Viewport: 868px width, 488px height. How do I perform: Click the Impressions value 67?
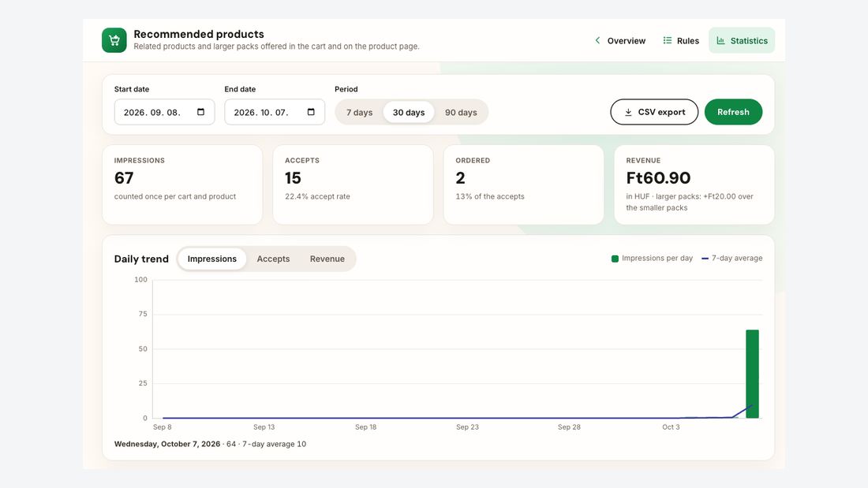pyautogui.click(x=124, y=178)
